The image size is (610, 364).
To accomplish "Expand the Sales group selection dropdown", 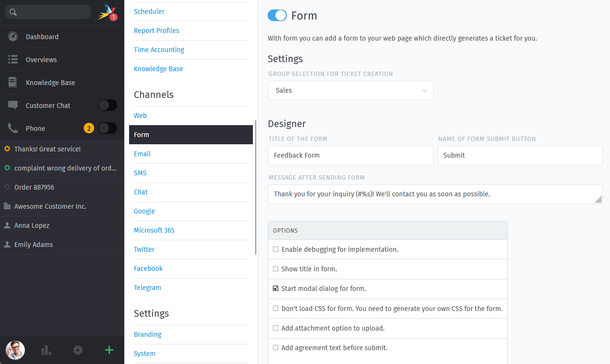I will 350,91.
